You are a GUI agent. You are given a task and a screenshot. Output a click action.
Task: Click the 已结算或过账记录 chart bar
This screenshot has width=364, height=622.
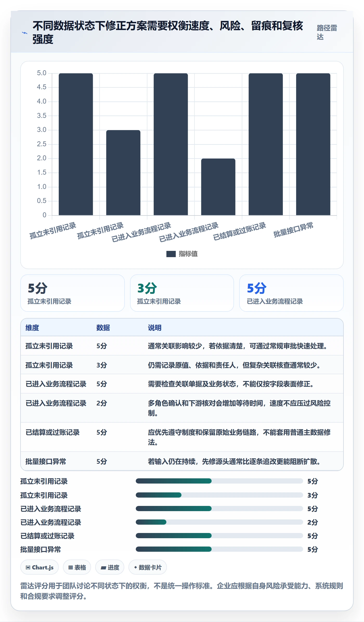click(266, 144)
